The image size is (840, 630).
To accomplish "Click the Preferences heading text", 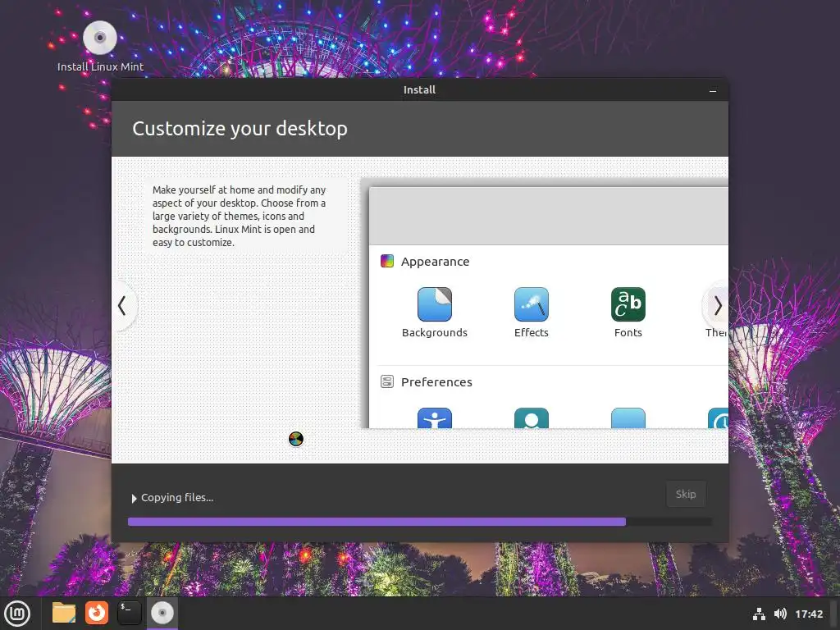I will pyautogui.click(x=436, y=382).
